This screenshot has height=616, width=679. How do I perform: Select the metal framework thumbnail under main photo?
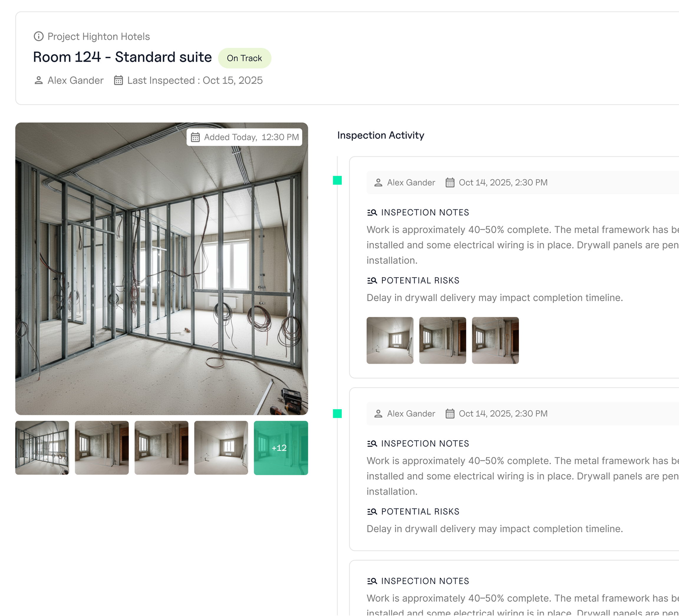(42, 448)
